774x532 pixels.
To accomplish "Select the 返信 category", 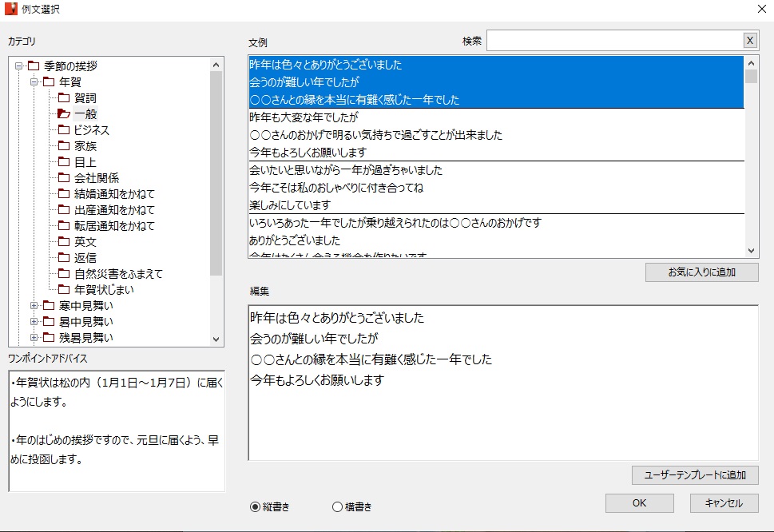I will point(85,258).
